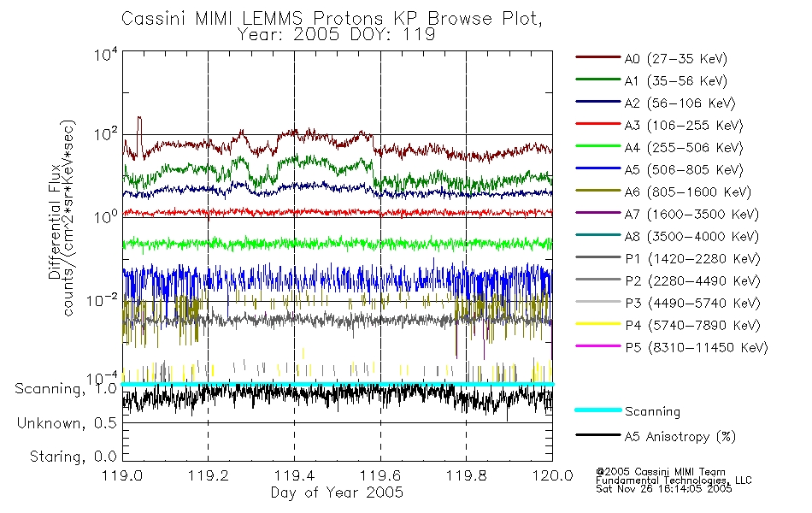Click the A1 (35-56 KeV) legend label
812x513 pixels.
pyautogui.click(x=676, y=81)
